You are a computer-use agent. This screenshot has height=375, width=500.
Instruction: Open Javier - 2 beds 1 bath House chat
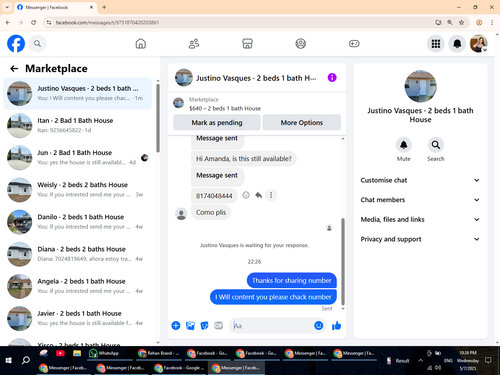point(77,318)
